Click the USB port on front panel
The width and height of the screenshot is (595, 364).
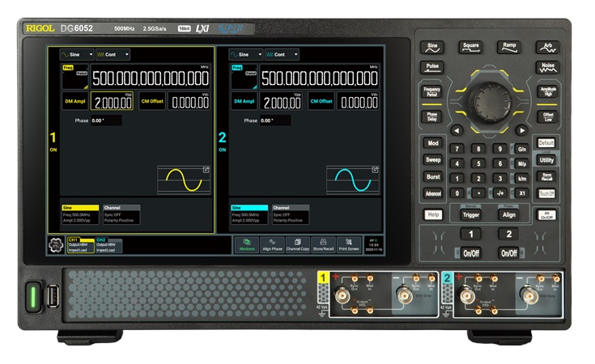(53, 296)
